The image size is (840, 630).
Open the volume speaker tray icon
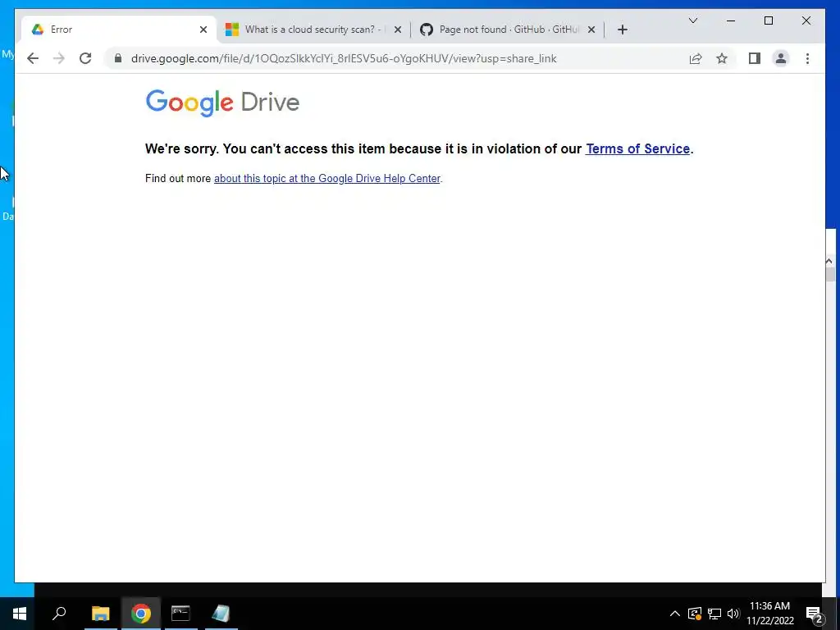[x=733, y=614]
